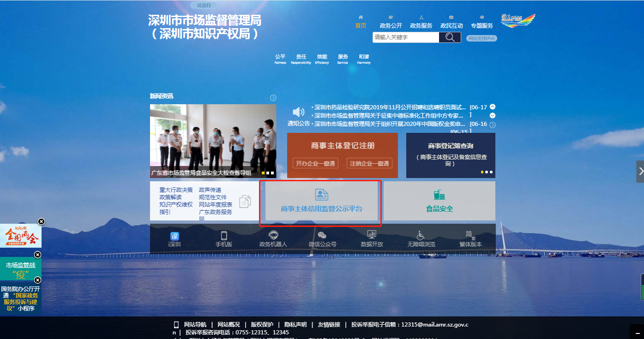The height and width of the screenshot is (339, 644).
Task: Click the Shenzhen rainbow logo
Action: [518, 21]
